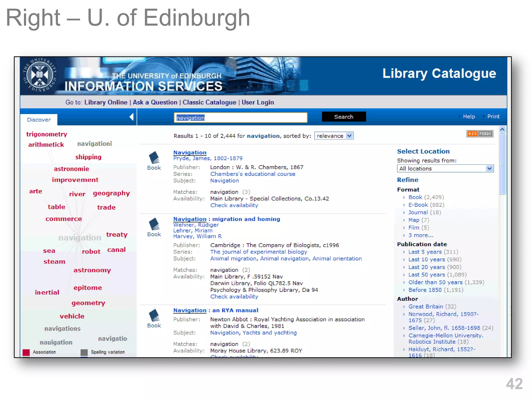Go to Library Online
Viewport: 532px width, 399px height.
106,102
